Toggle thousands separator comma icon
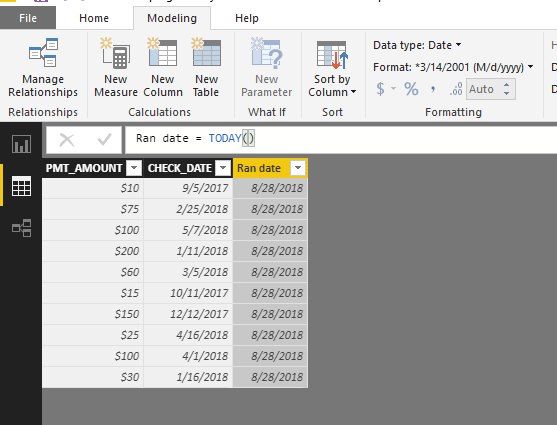Screen dimensions: 557x425 [433, 89]
